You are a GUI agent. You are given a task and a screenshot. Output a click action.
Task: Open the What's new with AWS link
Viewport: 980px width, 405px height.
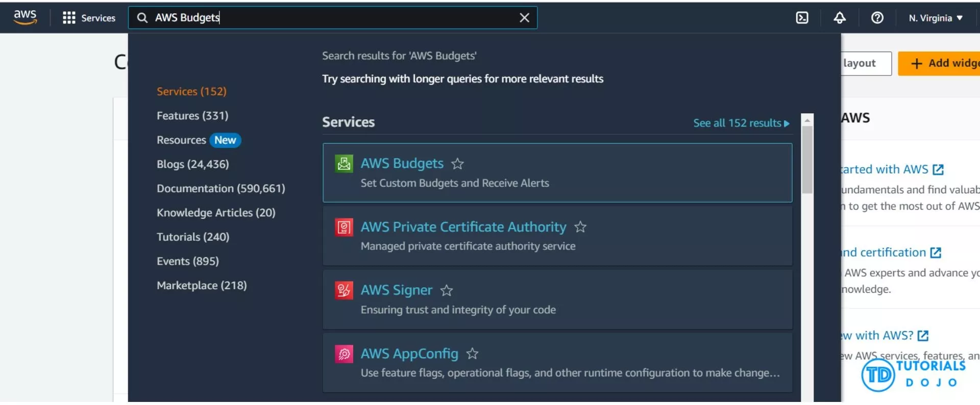(x=877, y=336)
